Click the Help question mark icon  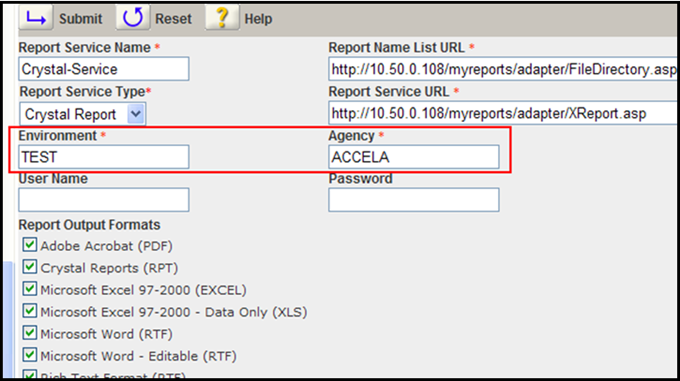(222, 18)
